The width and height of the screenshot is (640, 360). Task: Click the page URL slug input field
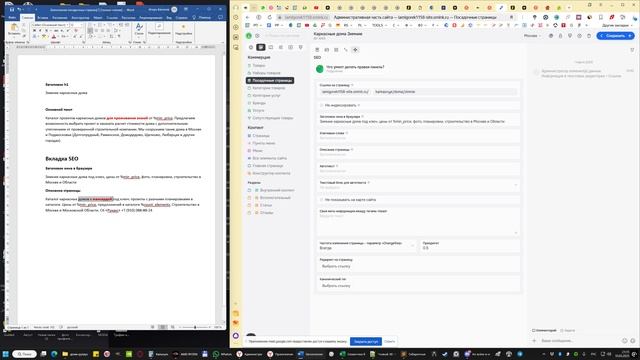point(445,92)
